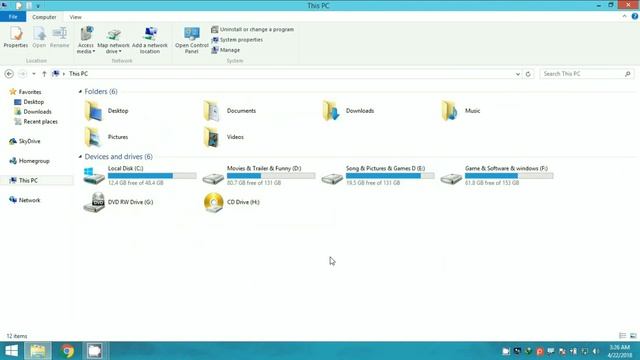Select Desktop under Favorites
The height and width of the screenshot is (360, 640).
29,102
